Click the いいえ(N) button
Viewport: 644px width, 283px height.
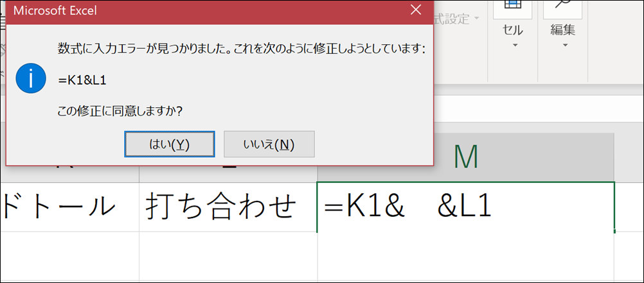pyautogui.click(x=269, y=144)
